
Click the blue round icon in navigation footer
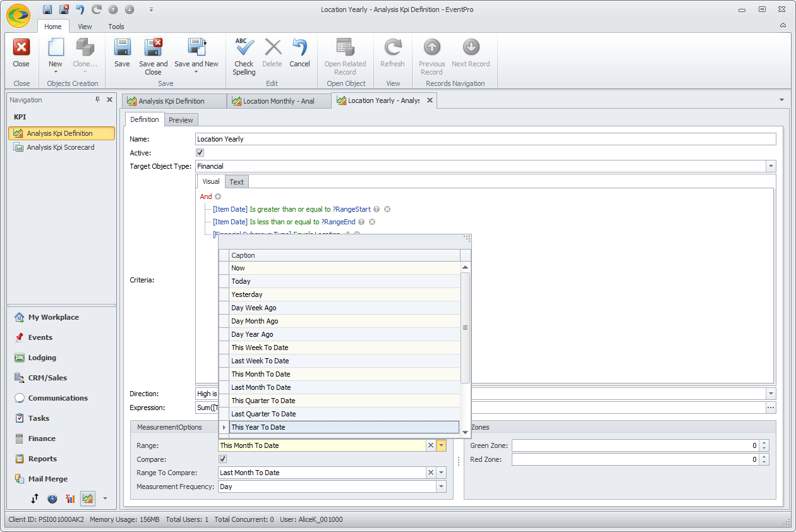tap(52, 499)
